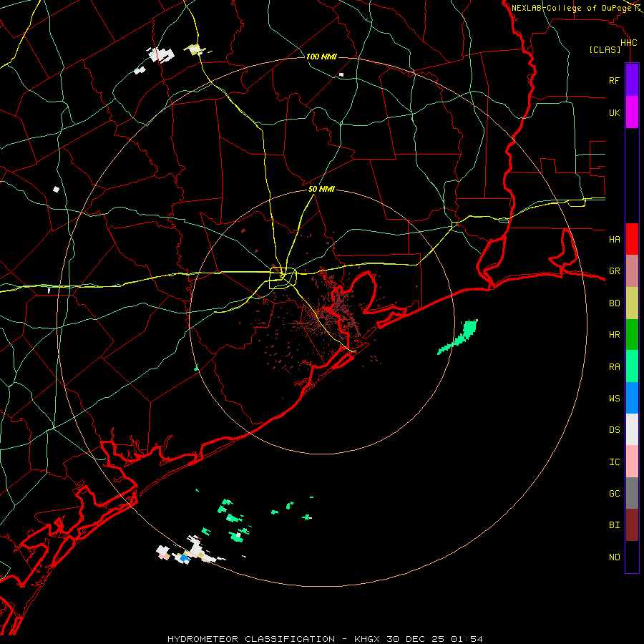Choose the light pink IC legend swatch
Screen dimensions: 644x644
tap(632, 462)
